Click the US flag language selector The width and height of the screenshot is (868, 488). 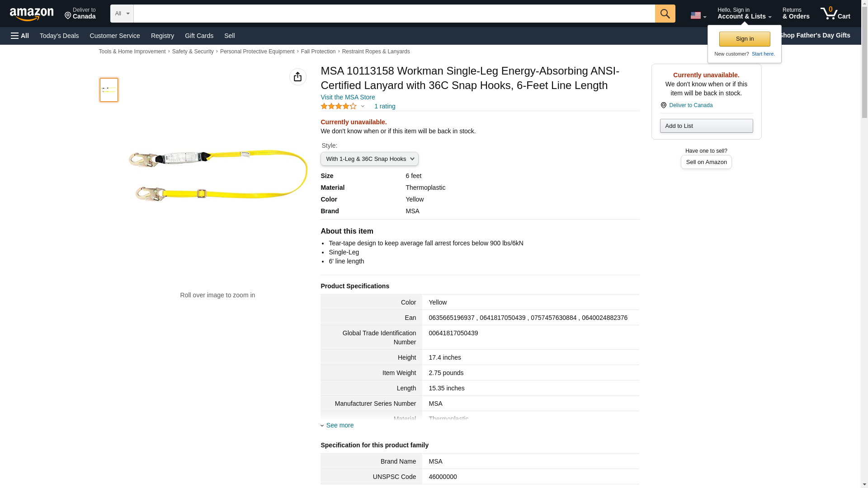point(698,15)
